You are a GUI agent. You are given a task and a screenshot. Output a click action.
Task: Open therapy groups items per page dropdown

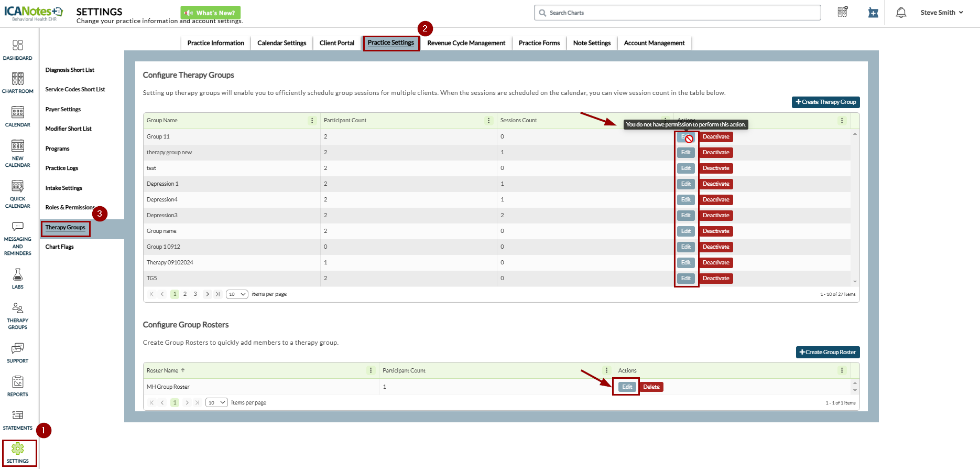[x=237, y=294]
